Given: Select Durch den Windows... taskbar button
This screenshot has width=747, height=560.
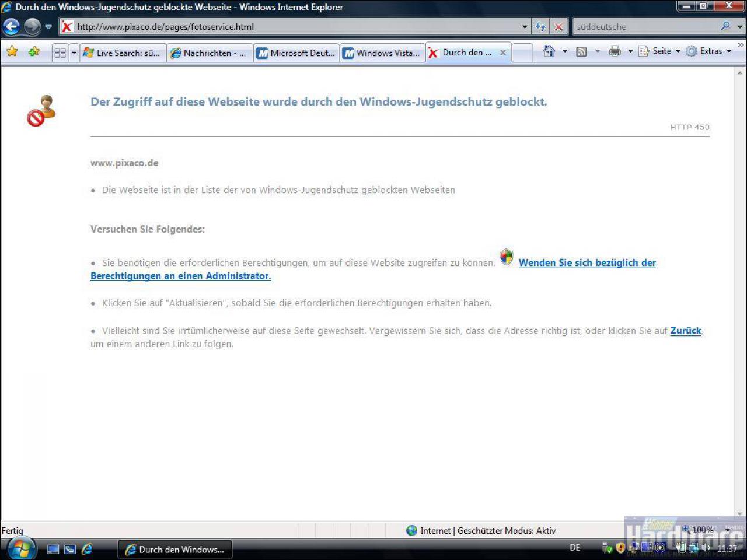Looking at the screenshot, I should pos(175,549).
